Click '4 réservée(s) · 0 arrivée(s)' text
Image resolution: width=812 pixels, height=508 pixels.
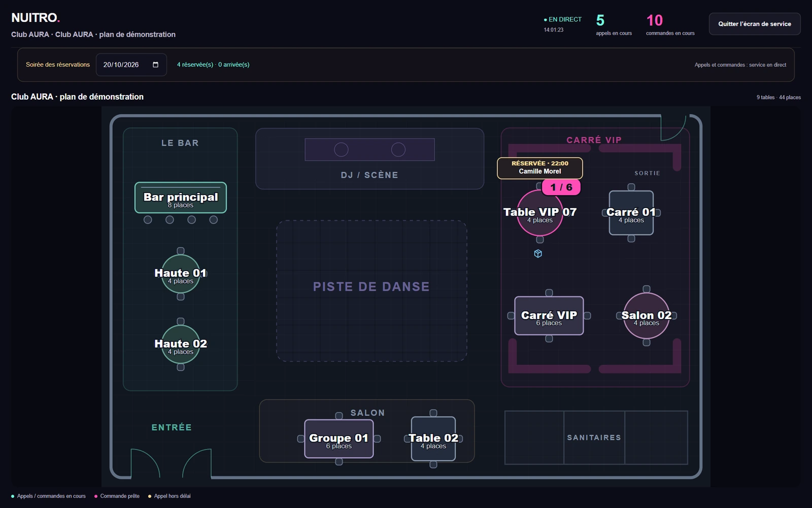(x=213, y=65)
